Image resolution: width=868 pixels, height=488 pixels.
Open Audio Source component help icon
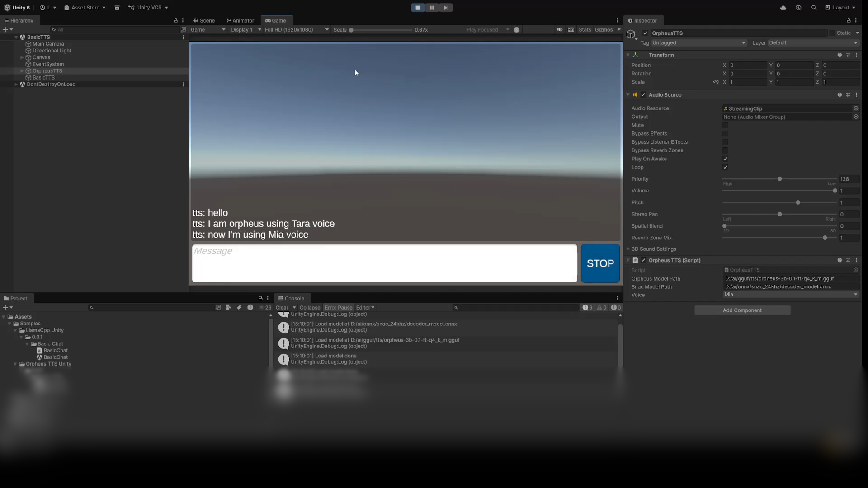[x=840, y=95]
